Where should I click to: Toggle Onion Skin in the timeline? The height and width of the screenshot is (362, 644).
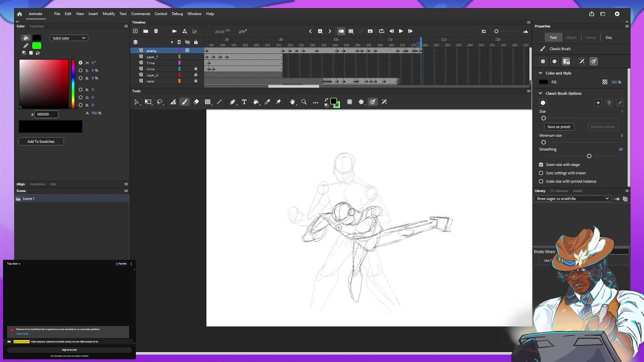pos(341,31)
